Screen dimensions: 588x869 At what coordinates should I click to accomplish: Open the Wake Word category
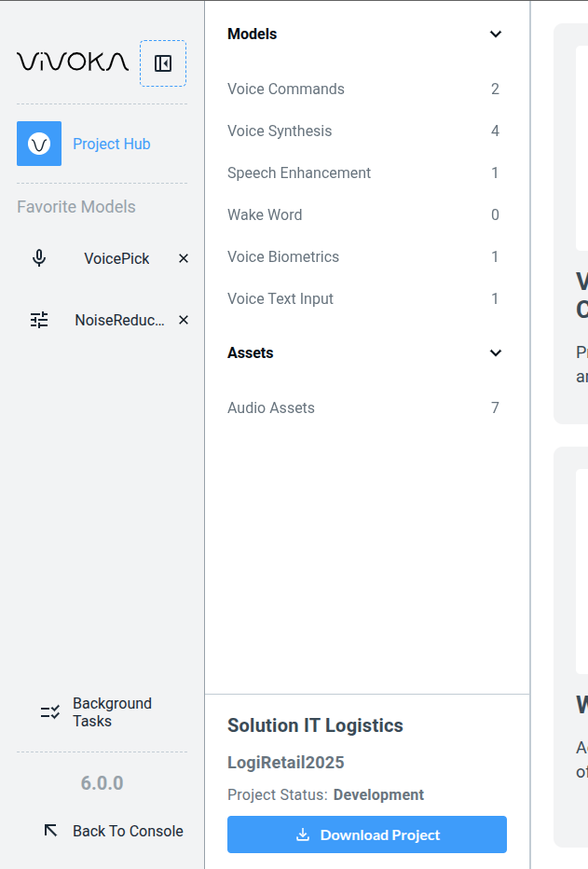coord(265,215)
